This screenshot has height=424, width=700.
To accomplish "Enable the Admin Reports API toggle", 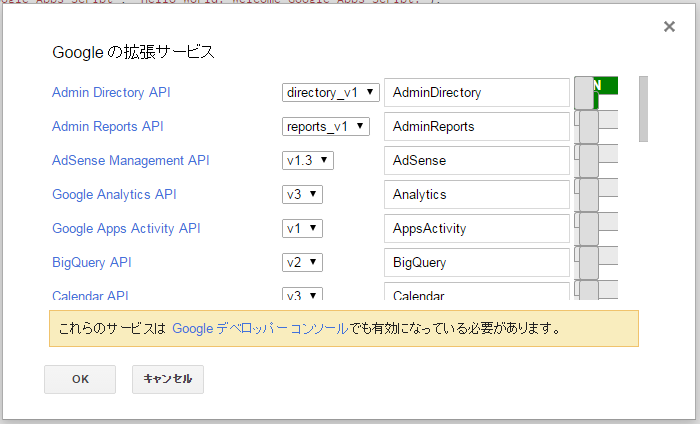I will [x=596, y=127].
